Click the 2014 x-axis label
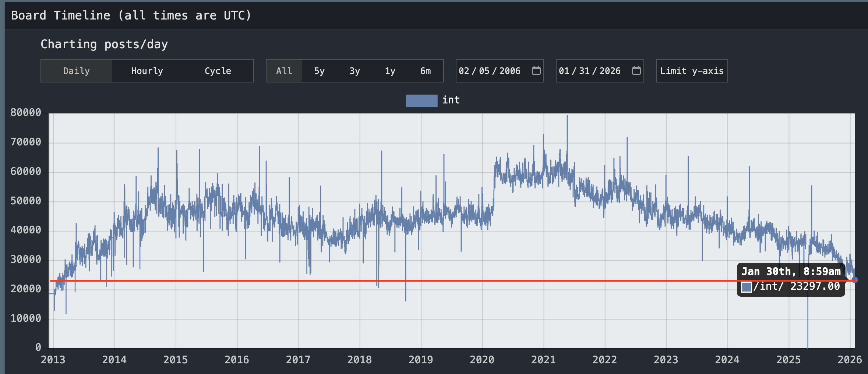The width and height of the screenshot is (868, 374). (114, 360)
